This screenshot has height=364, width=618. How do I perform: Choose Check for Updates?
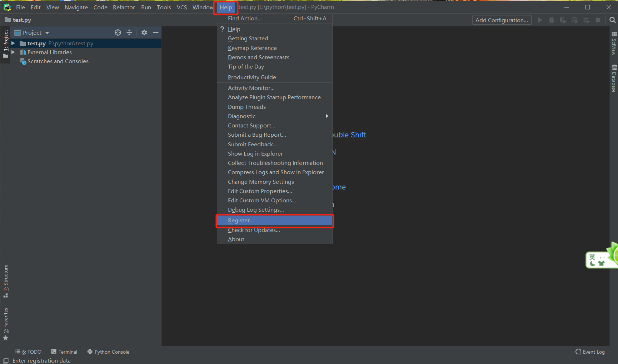274,230
